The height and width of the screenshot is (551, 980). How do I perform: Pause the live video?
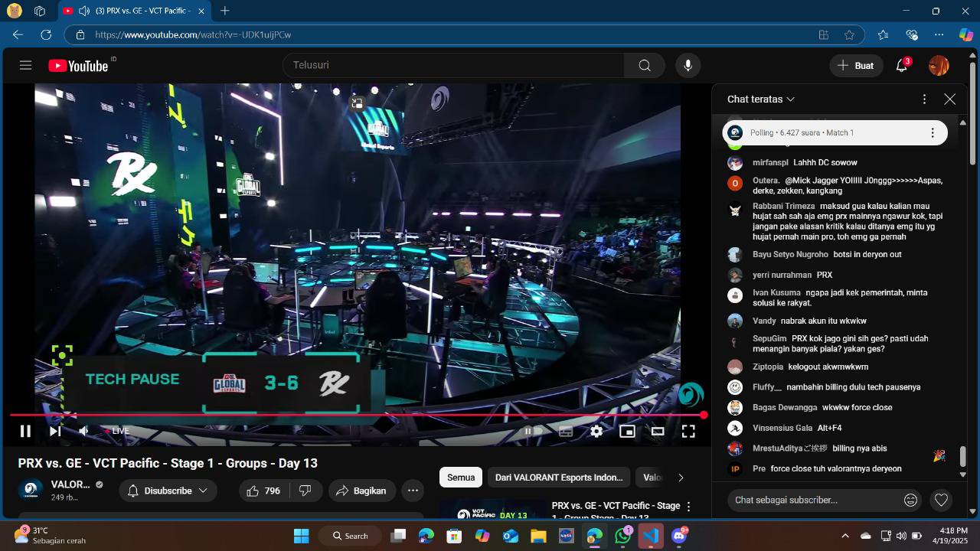(x=25, y=431)
